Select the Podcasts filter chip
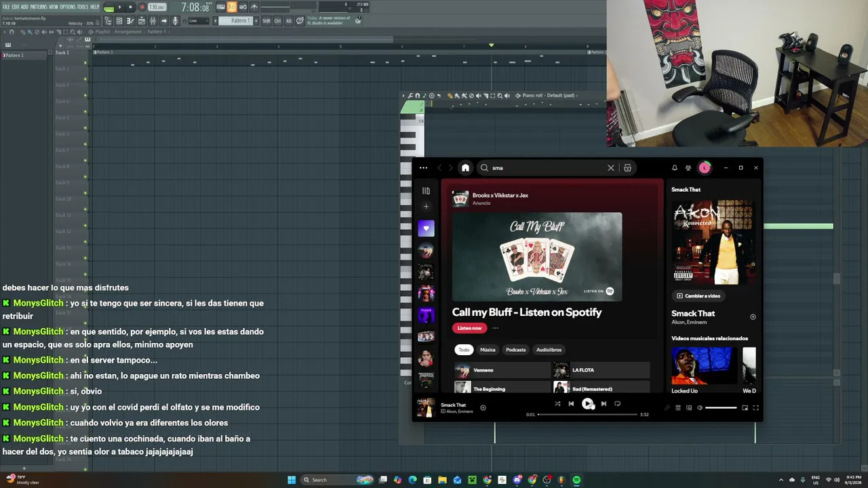This screenshot has height=488, width=868. coord(516,350)
